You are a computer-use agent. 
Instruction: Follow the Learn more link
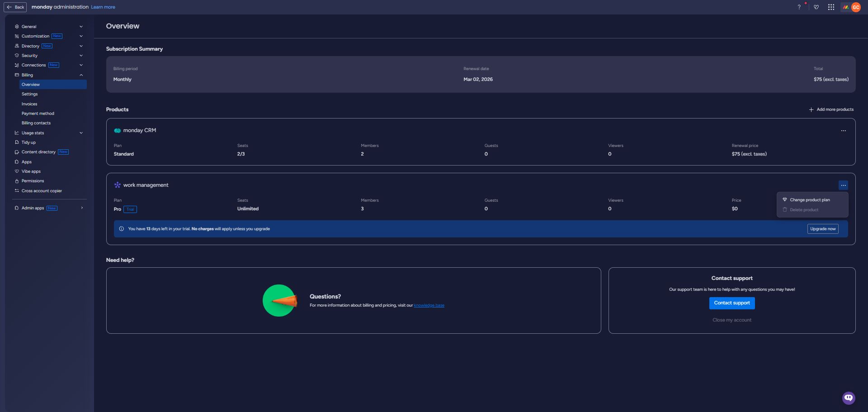coord(103,7)
